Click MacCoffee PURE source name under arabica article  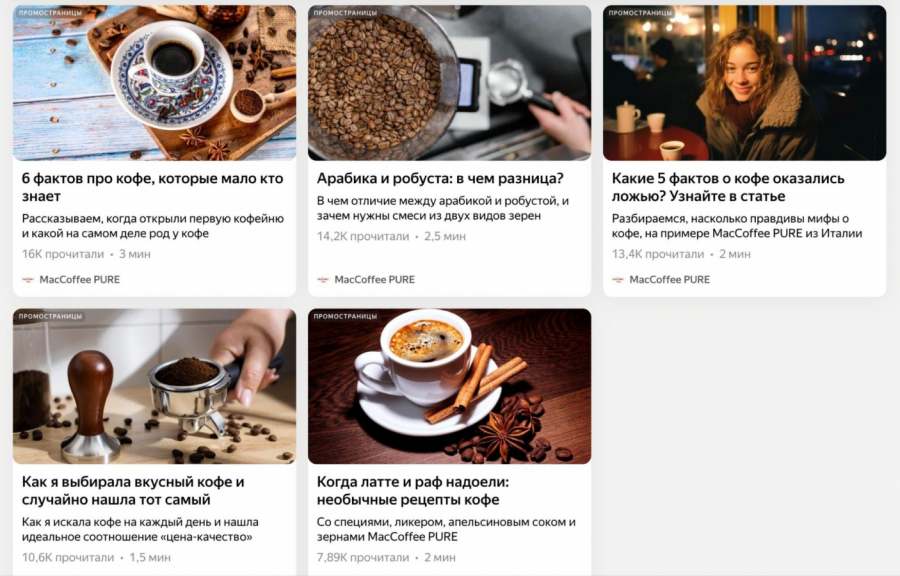coord(374,280)
